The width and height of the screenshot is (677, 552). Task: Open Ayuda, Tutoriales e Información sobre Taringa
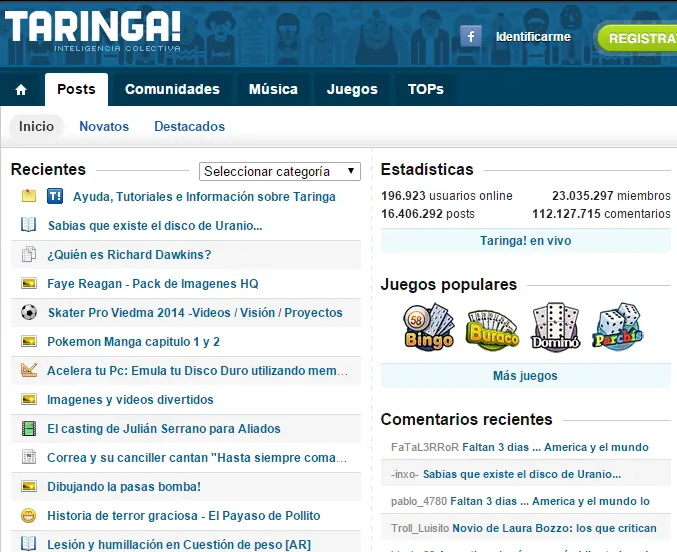(x=204, y=197)
